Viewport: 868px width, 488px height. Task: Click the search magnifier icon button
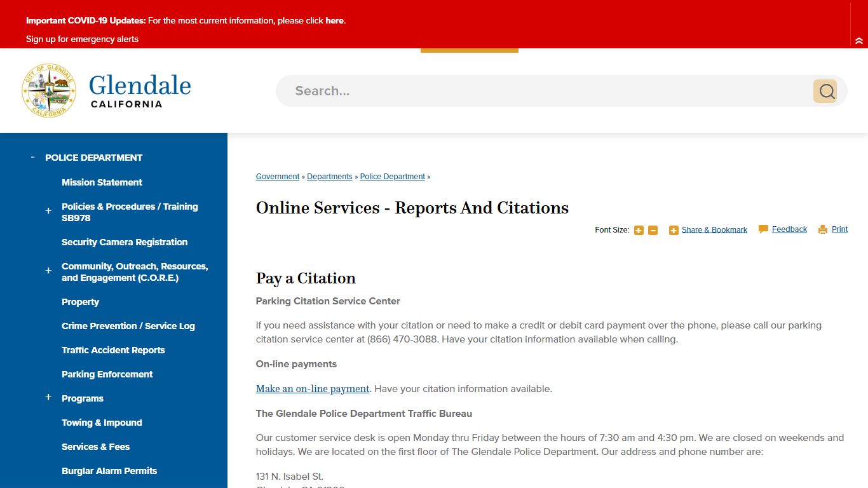click(x=825, y=91)
